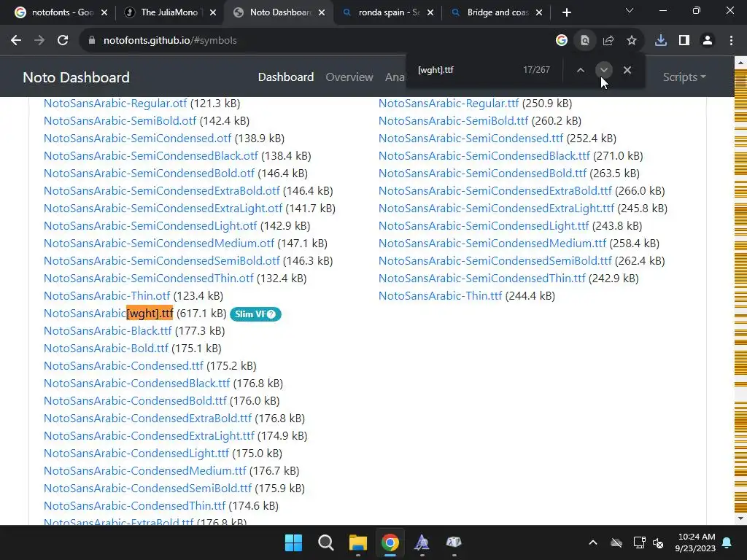Download NotoSansArabic-Black.ttf

[x=108, y=331]
